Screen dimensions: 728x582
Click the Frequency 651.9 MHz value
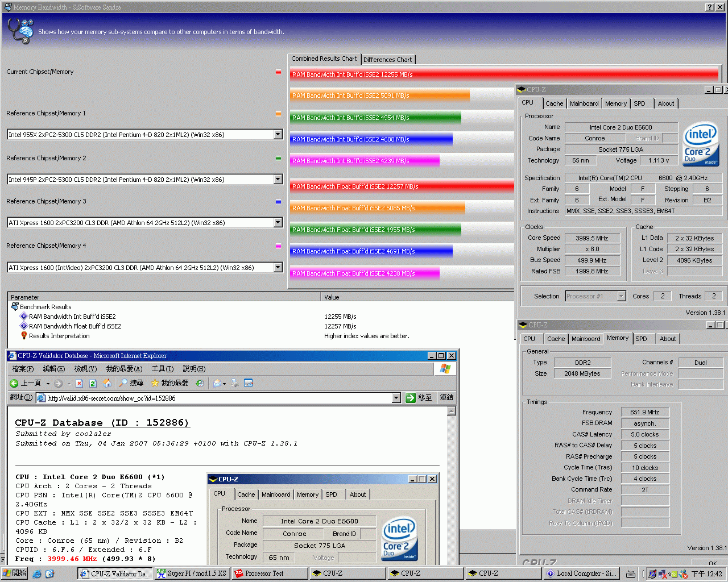coord(645,412)
